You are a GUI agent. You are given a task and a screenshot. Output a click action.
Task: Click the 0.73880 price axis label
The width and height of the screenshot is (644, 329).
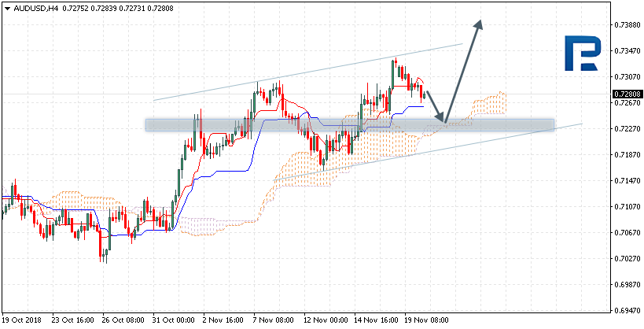click(626, 25)
